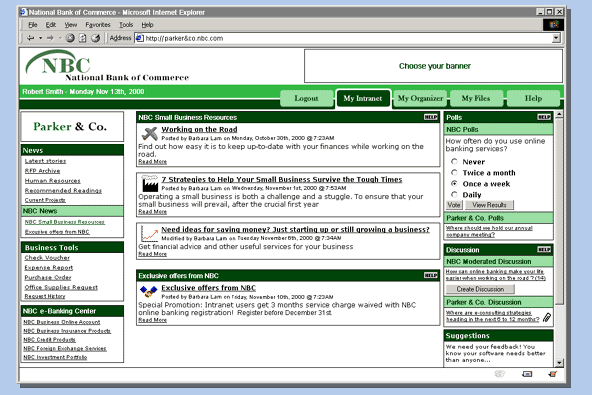Screen dimensions: 592x395
Task: Click HELP icon in Discussion panel header
Action: [544, 250]
